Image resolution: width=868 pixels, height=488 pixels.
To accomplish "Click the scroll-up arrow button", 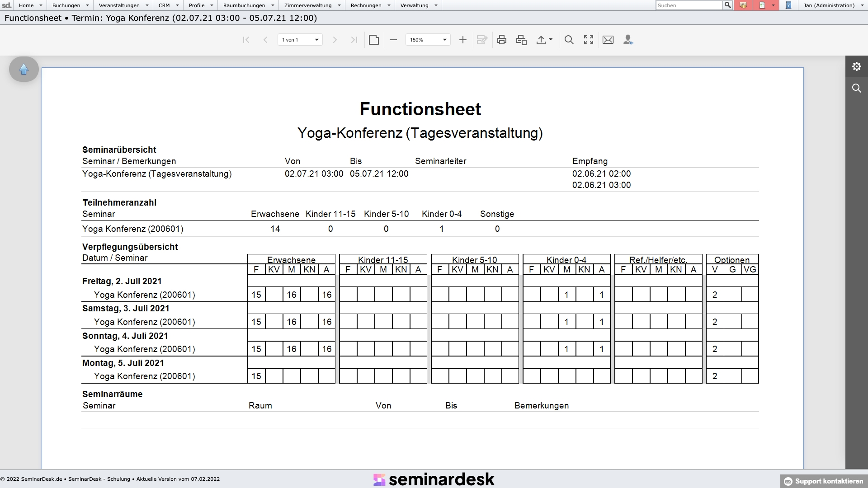I will coord(24,69).
